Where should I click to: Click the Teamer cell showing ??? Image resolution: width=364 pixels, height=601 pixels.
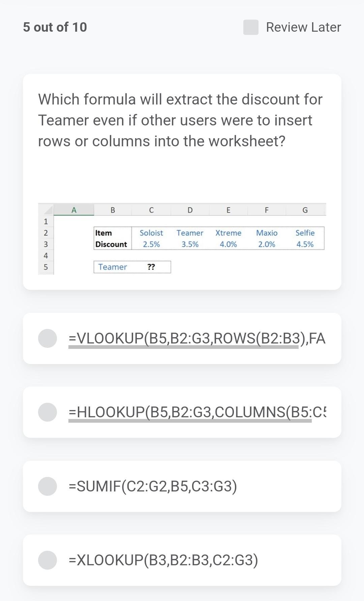point(152,267)
